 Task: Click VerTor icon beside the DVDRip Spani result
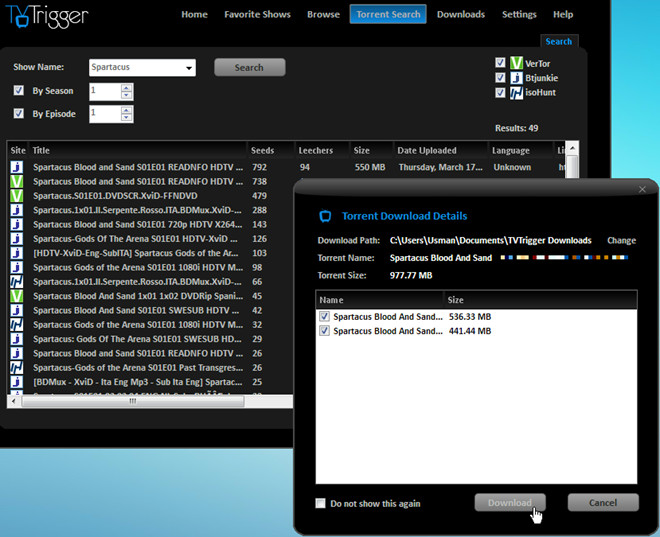coord(16,296)
